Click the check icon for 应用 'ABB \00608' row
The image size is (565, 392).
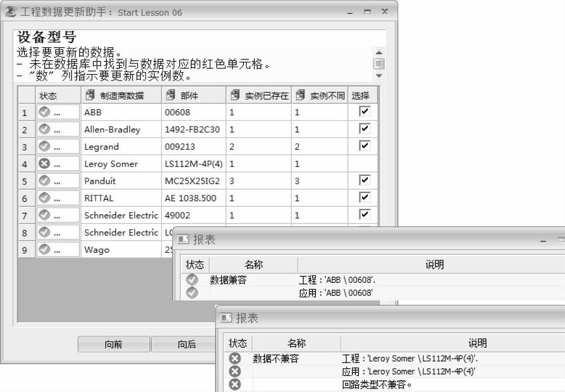click(x=192, y=293)
